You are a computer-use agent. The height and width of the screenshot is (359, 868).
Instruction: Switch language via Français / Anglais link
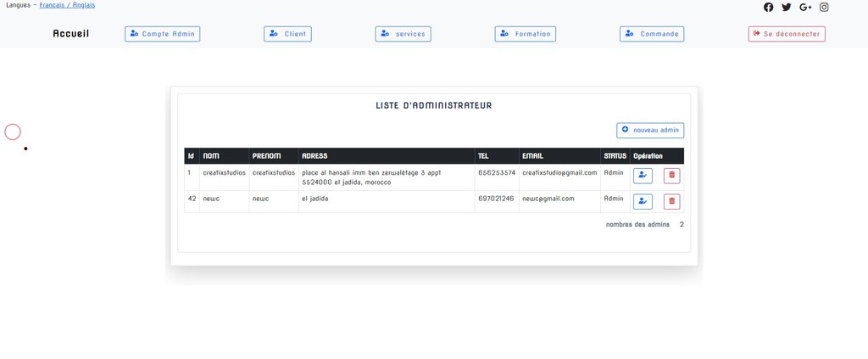tap(67, 5)
